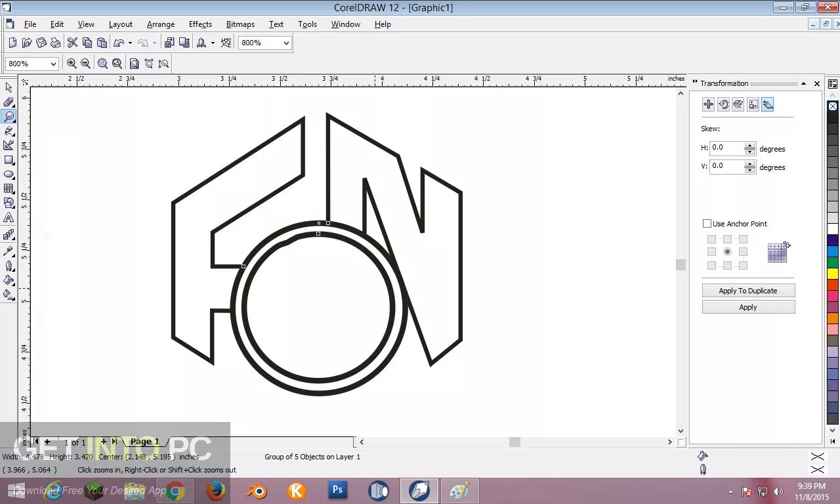Select the Graph Paper tool

click(x=9, y=189)
